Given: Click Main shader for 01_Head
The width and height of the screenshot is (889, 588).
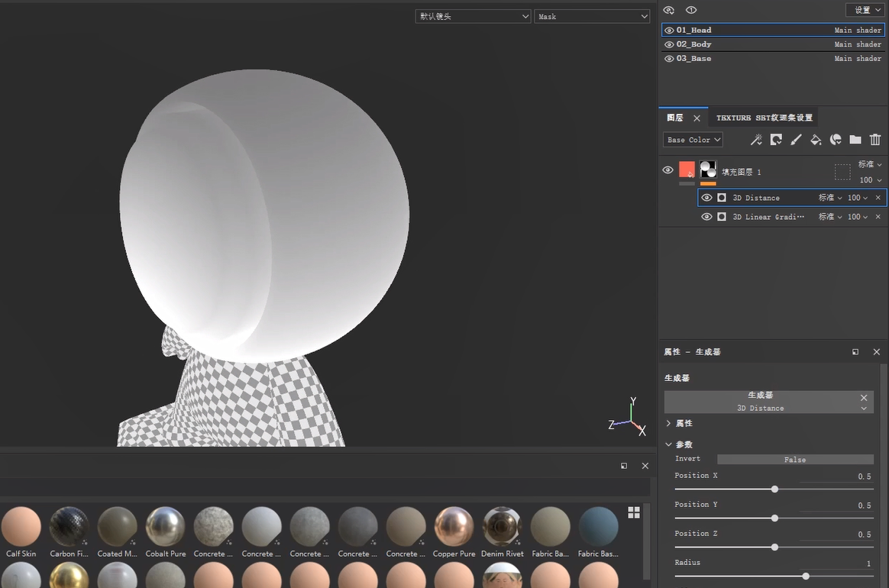Looking at the screenshot, I should pos(858,30).
